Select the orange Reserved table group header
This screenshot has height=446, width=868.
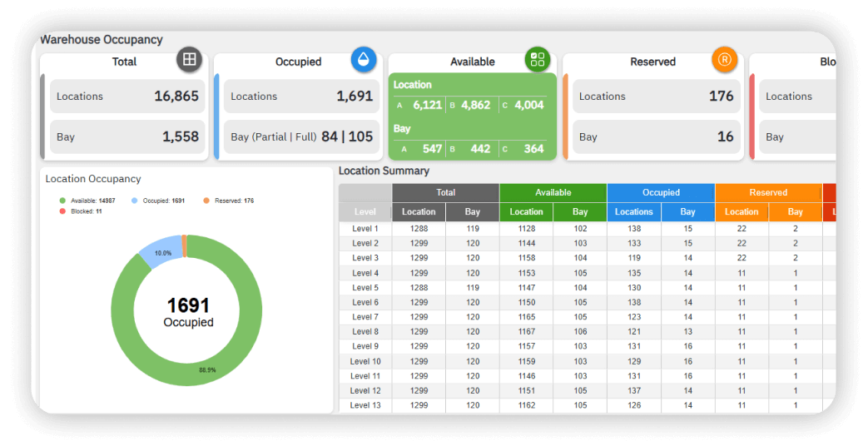pyautogui.click(x=768, y=192)
